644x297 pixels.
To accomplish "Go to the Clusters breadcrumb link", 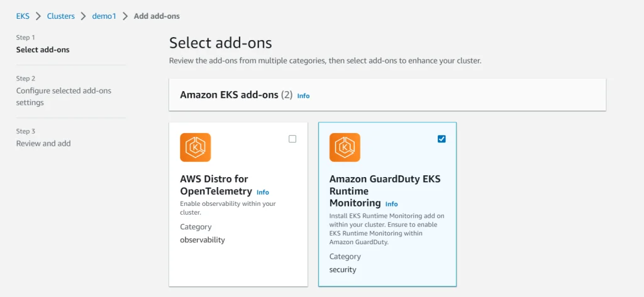I will [x=61, y=16].
